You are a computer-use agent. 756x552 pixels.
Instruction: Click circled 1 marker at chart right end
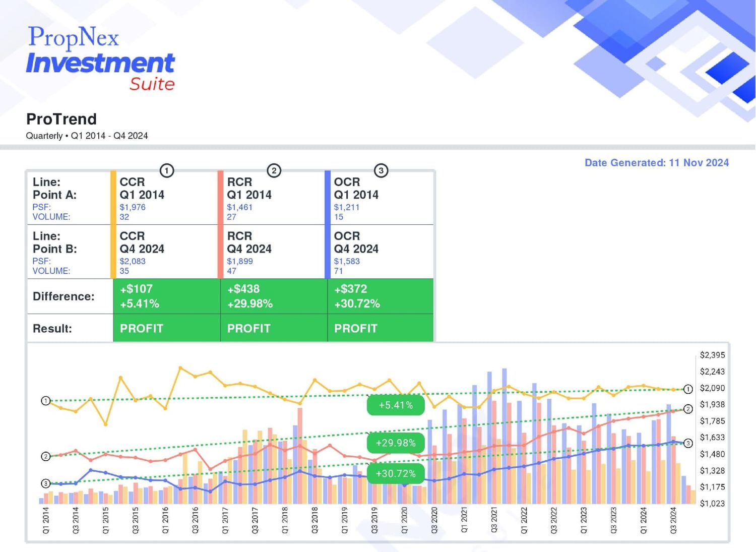(688, 389)
